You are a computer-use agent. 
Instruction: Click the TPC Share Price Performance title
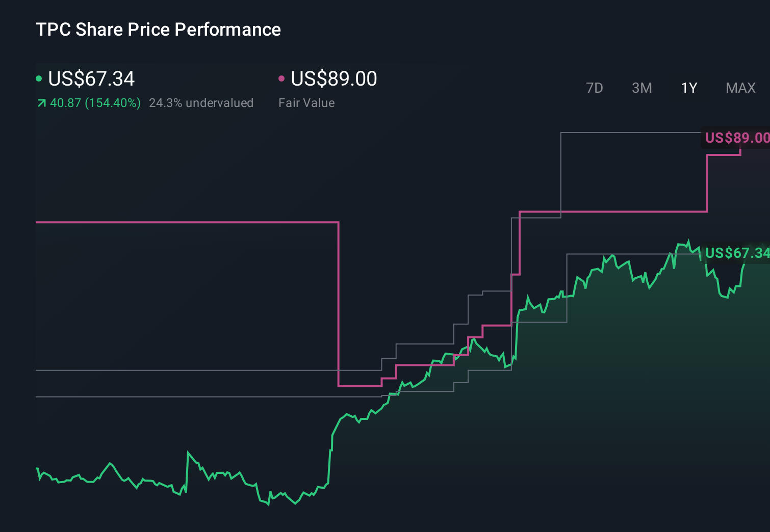click(x=158, y=30)
